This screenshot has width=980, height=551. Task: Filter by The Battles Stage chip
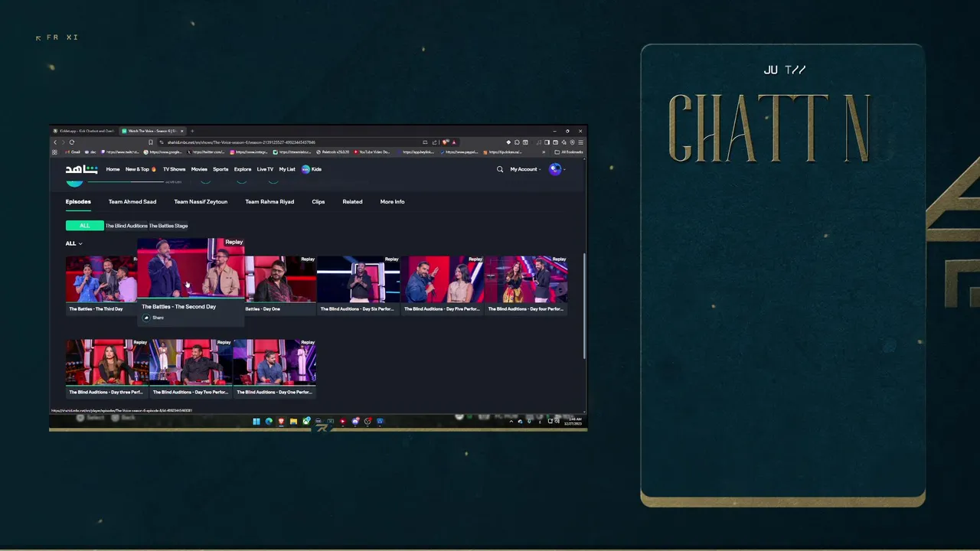tap(168, 226)
